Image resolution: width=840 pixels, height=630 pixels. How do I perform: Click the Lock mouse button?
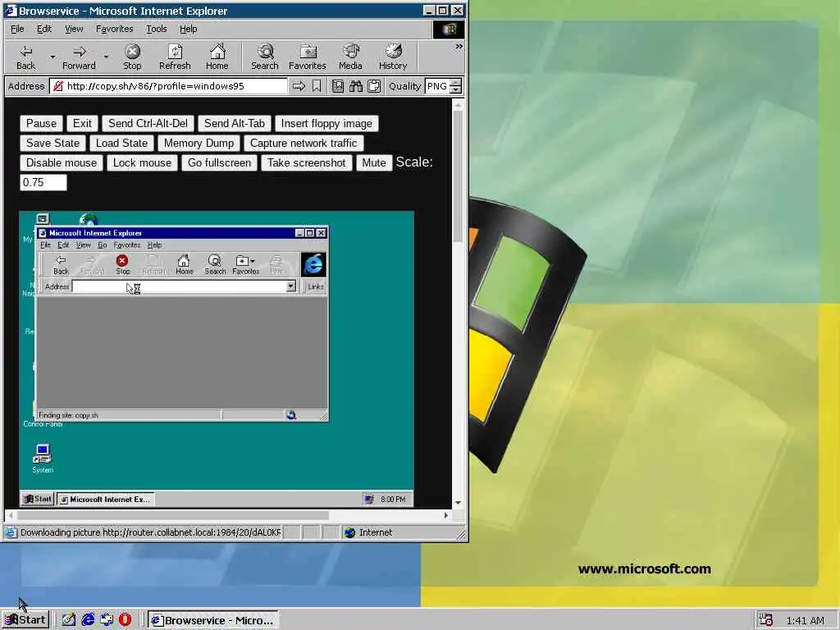pyautogui.click(x=142, y=163)
